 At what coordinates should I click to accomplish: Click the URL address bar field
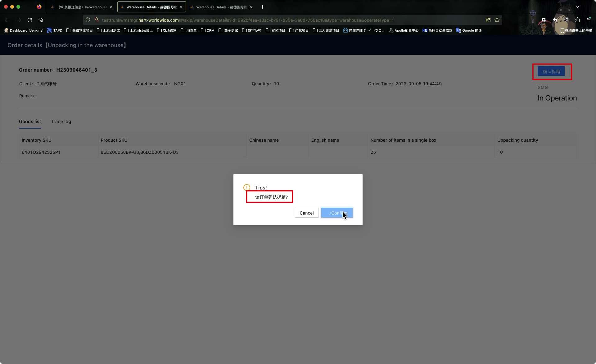tap(279, 20)
